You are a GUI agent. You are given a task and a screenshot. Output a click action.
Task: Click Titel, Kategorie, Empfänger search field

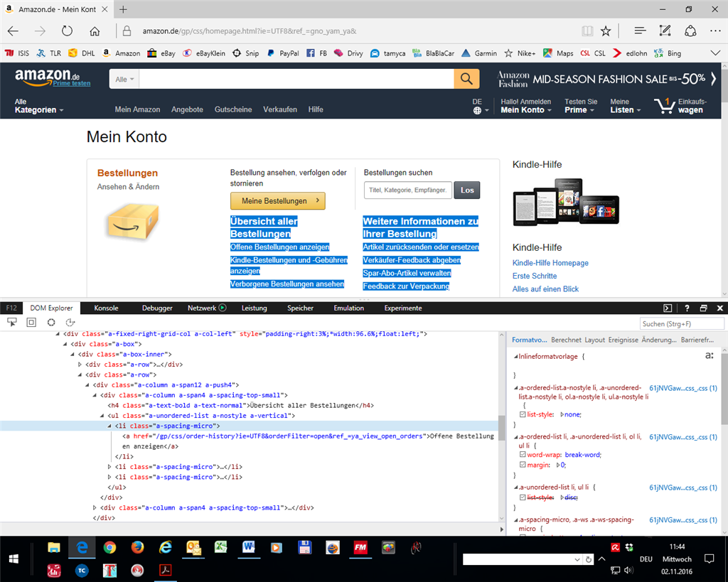pyautogui.click(x=407, y=190)
